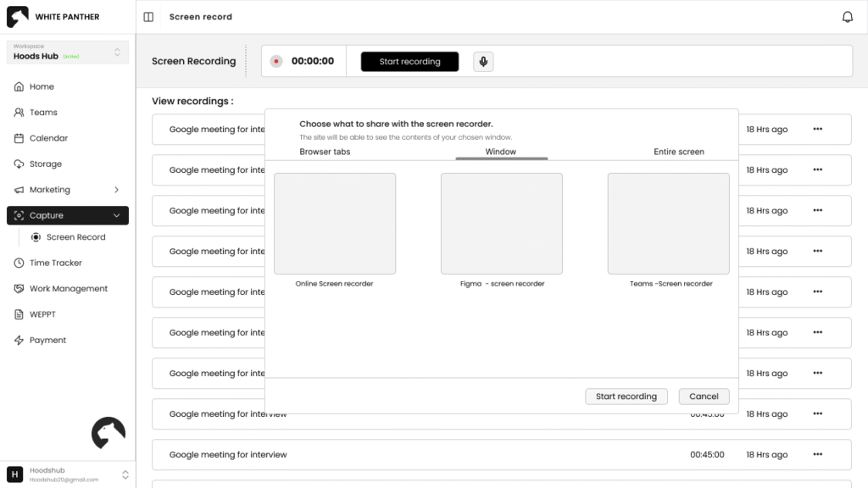Click the red record indicator icon
Viewport: 868px width, 488px height.
pos(276,61)
